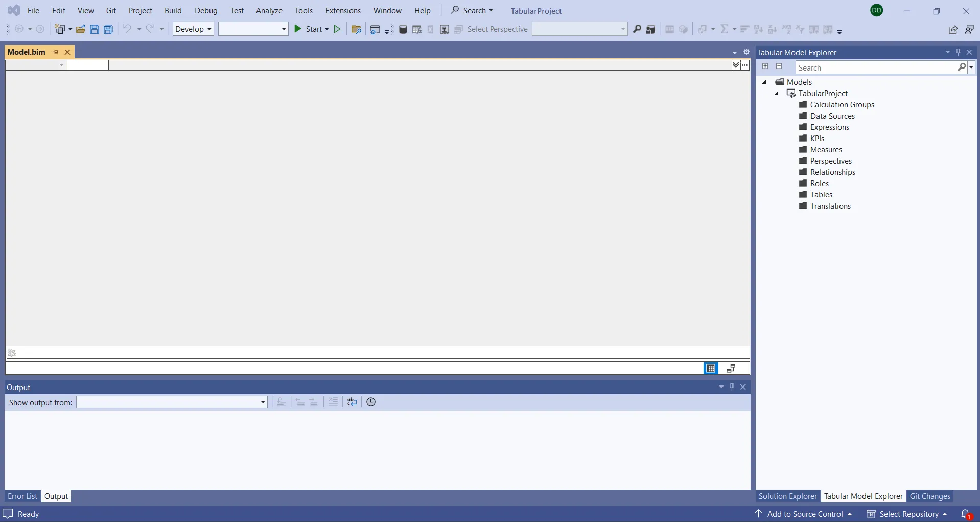Click the Process database cylinder icon

pos(403,29)
